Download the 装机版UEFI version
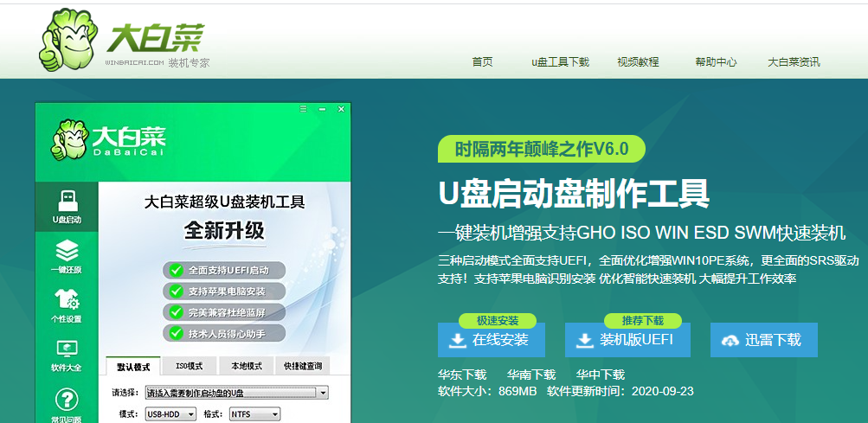The height and width of the screenshot is (423, 868). pos(627,340)
